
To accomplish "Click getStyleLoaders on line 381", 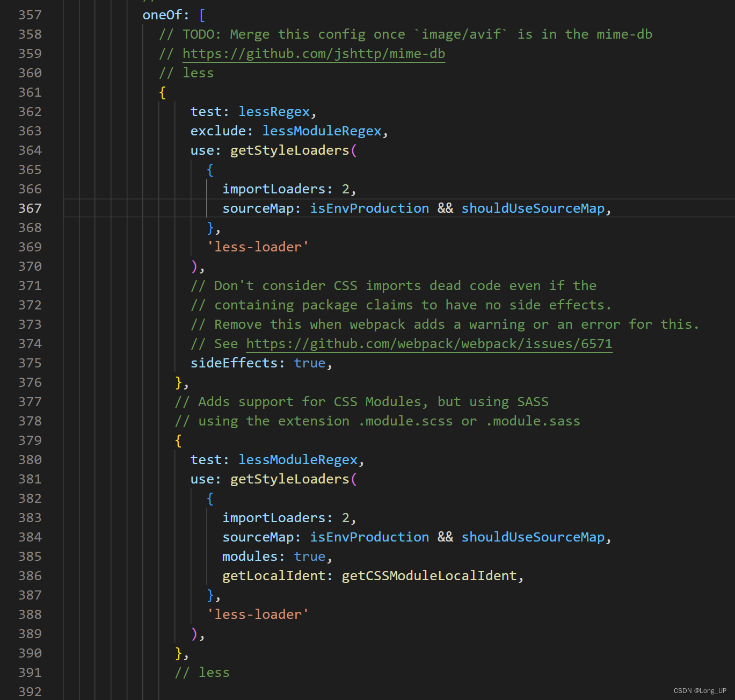I will click(290, 479).
